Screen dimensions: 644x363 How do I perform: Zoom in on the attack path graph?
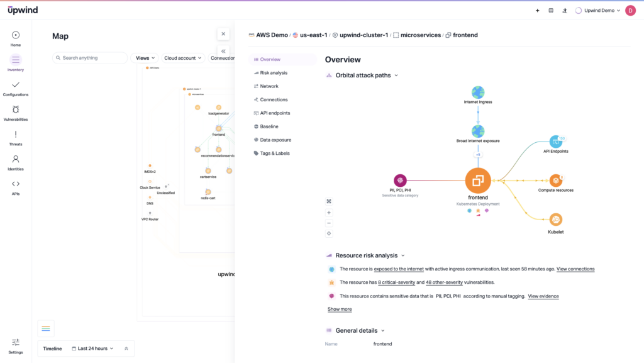[329, 213]
